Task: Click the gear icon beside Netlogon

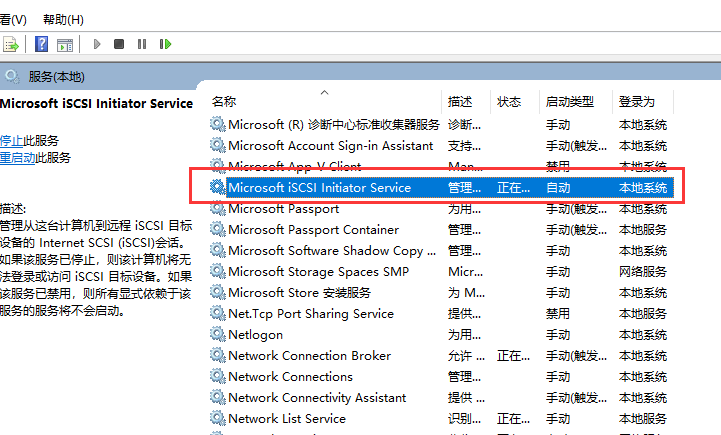Action: 217,335
